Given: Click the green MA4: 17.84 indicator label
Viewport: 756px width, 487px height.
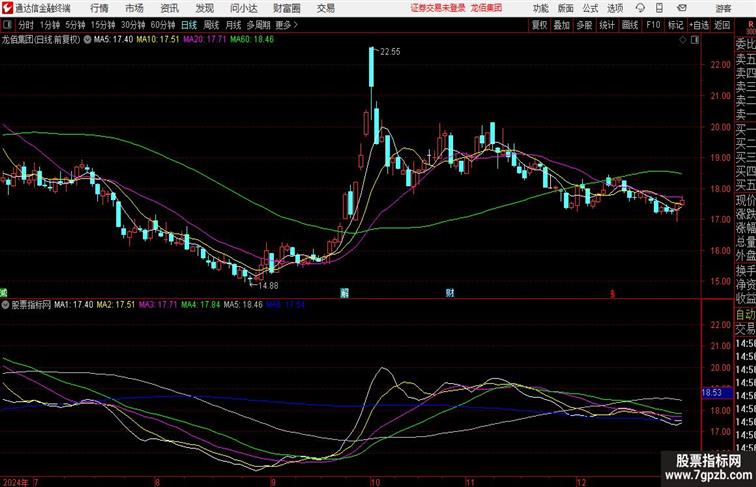Looking at the screenshot, I should pyautogui.click(x=201, y=305).
